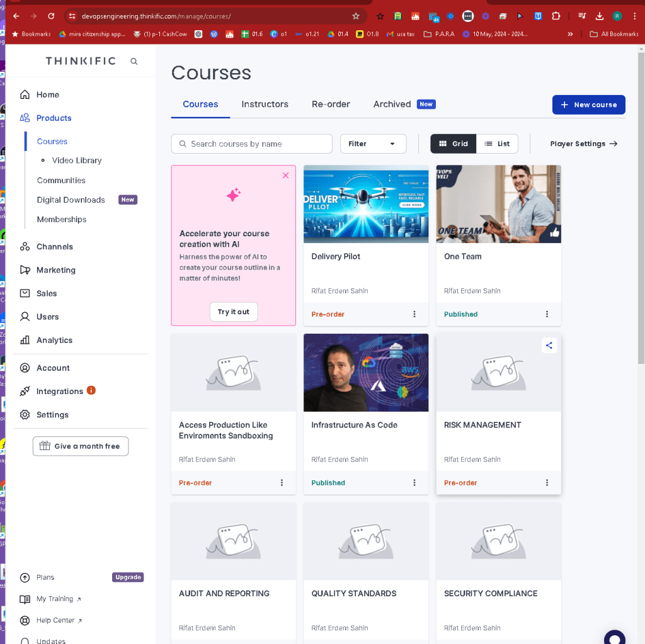The height and width of the screenshot is (644, 645).
Task: Open the usa tax bookmark
Action: [401, 34]
